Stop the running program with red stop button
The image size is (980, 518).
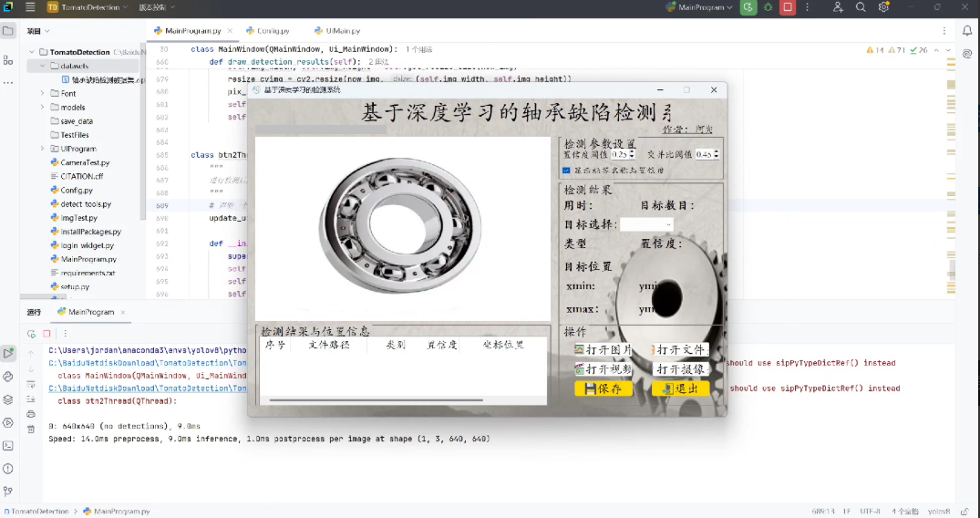click(788, 7)
